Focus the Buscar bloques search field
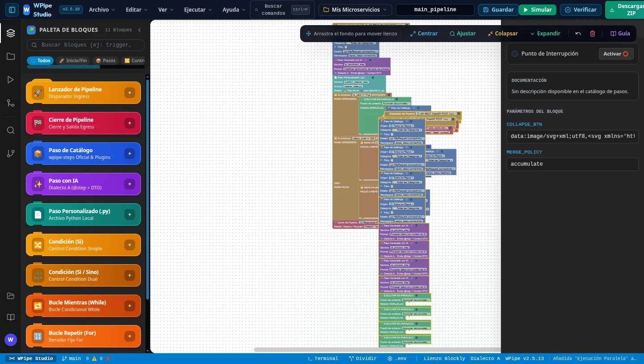Image resolution: width=644 pixels, height=364 pixels. click(85, 45)
